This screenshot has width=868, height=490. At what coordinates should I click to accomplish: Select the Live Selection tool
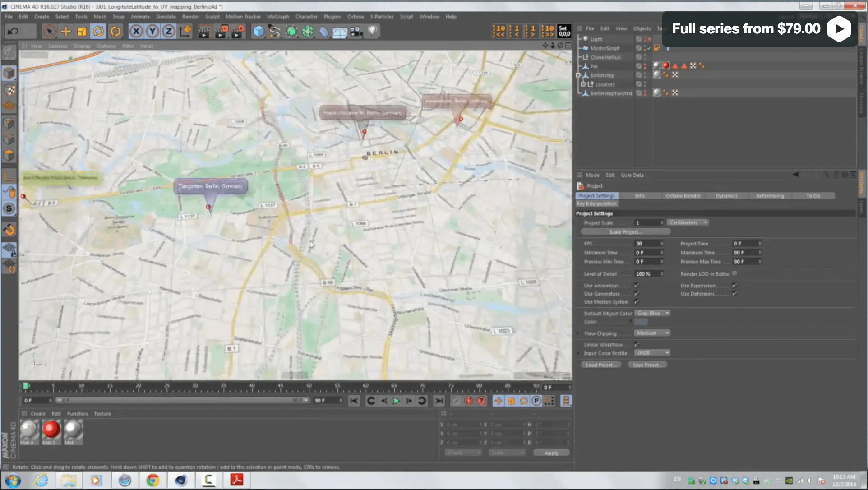[x=50, y=31]
